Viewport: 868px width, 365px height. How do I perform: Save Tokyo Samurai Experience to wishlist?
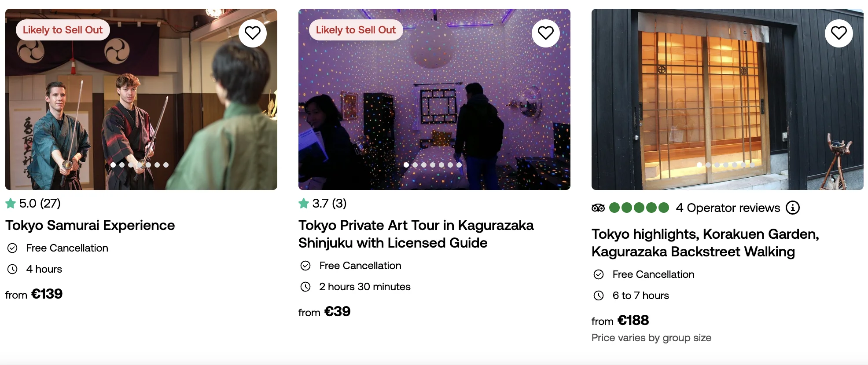253,33
